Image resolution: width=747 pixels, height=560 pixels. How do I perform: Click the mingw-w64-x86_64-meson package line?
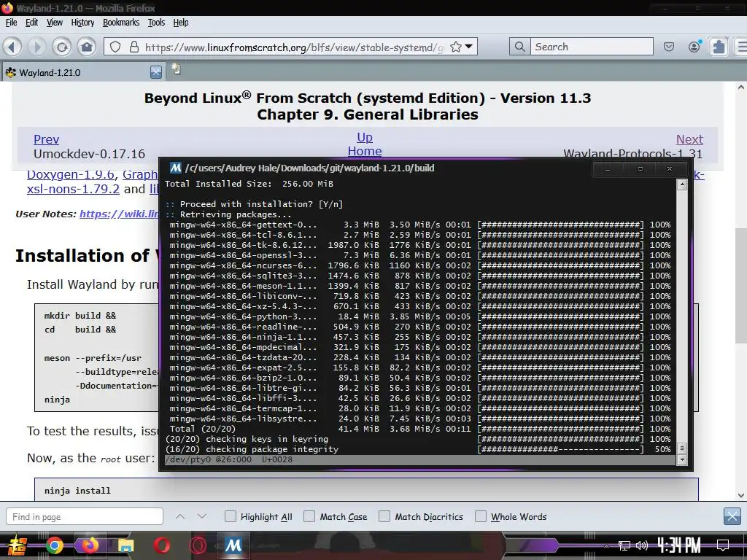tap(419, 286)
